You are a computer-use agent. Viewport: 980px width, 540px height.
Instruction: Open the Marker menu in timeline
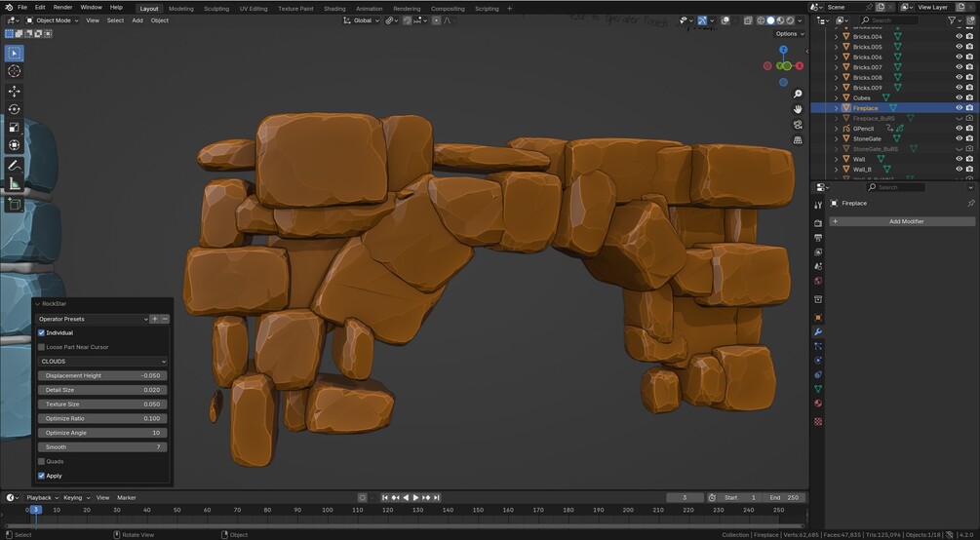(x=126, y=497)
